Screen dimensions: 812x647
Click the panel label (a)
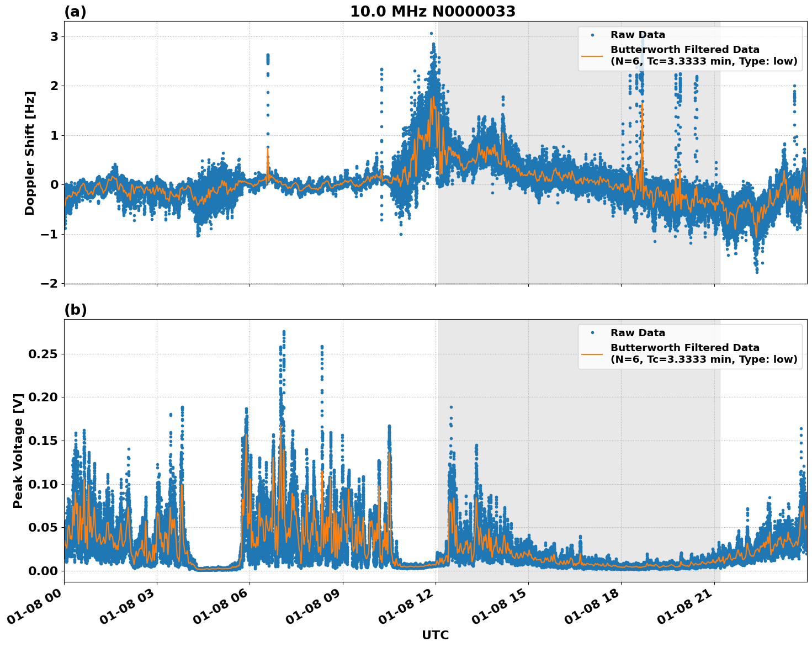76,10
